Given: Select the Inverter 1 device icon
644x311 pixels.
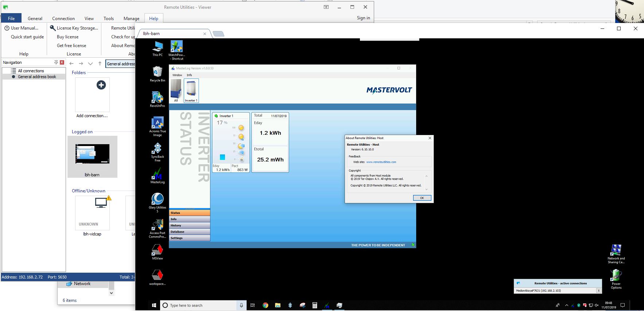Looking at the screenshot, I should pos(191,91).
